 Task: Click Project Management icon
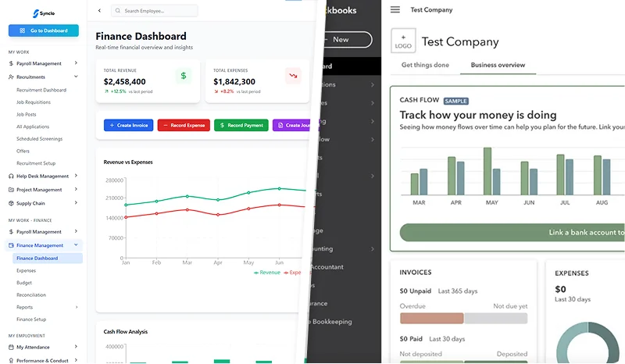click(x=11, y=190)
